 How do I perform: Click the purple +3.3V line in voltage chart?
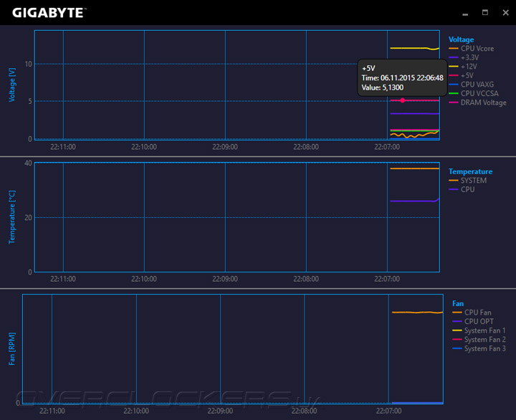pos(415,113)
